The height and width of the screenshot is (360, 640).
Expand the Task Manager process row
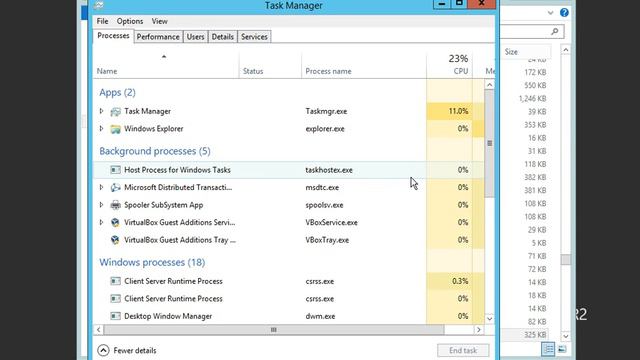point(101,111)
